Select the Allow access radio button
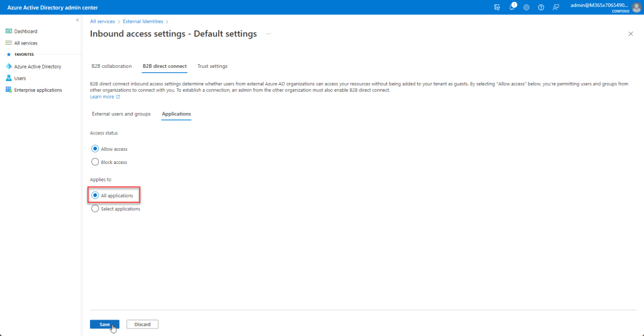The width and height of the screenshot is (644, 336). click(x=95, y=149)
